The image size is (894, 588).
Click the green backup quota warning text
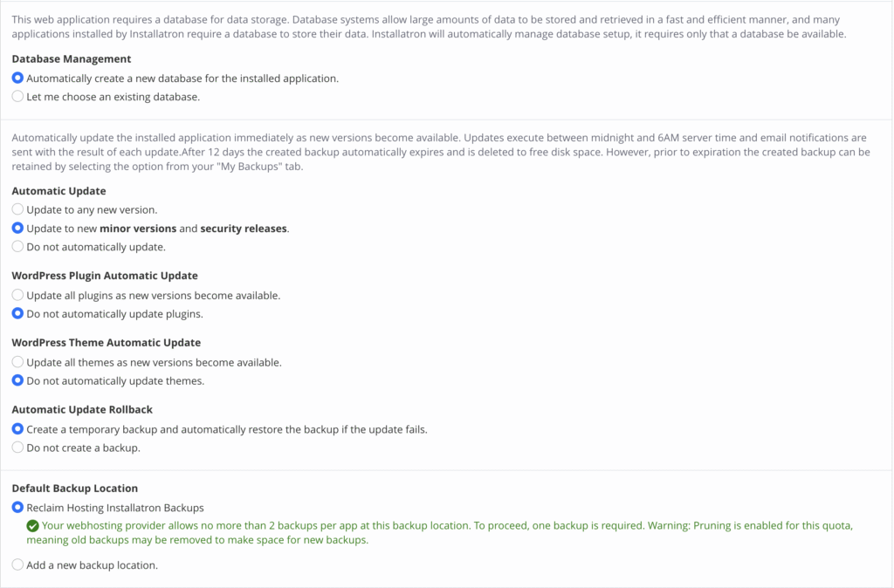tap(437, 533)
